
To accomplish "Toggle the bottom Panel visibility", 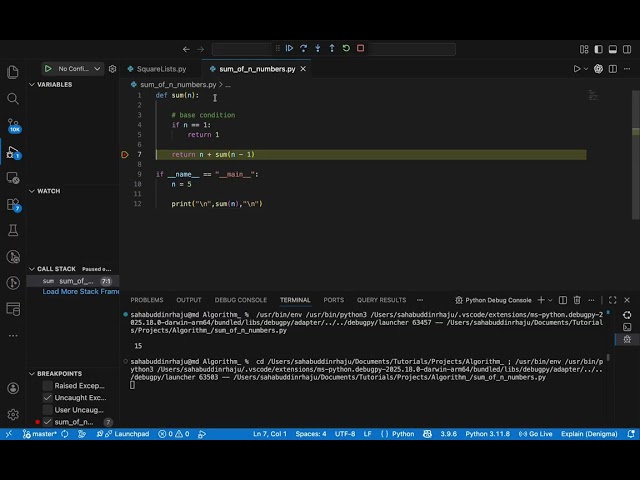I will tap(613, 49).
